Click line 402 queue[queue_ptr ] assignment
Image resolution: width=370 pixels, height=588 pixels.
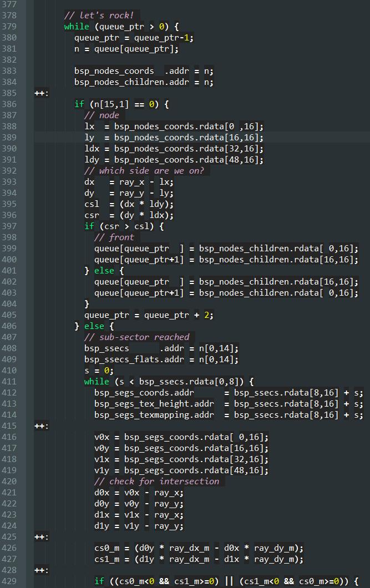[226, 282]
